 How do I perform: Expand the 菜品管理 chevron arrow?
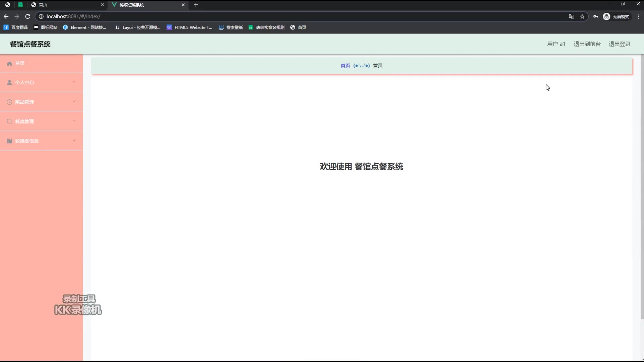click(74, 101)
